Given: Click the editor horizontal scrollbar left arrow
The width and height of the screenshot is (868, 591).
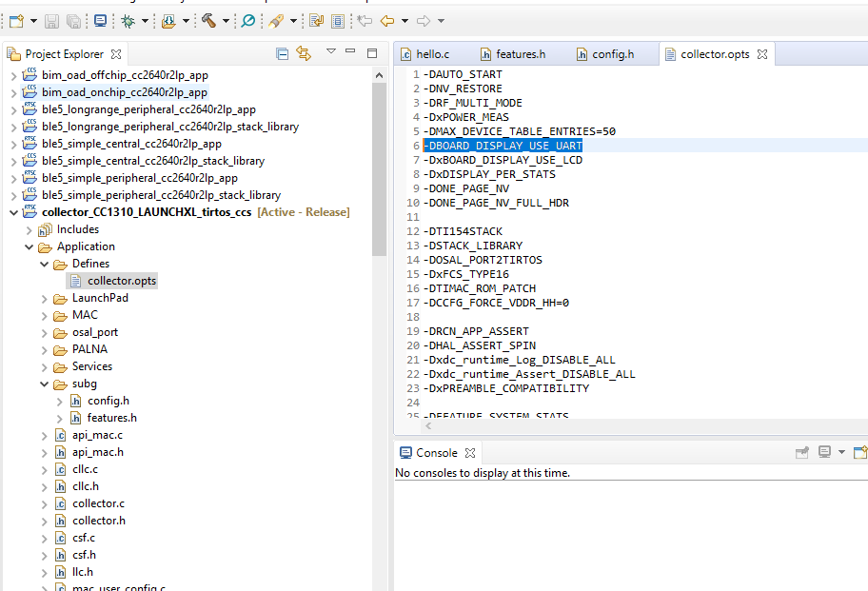Looking at the screenshot, I should pyautogui.click(x=427, y=427).
